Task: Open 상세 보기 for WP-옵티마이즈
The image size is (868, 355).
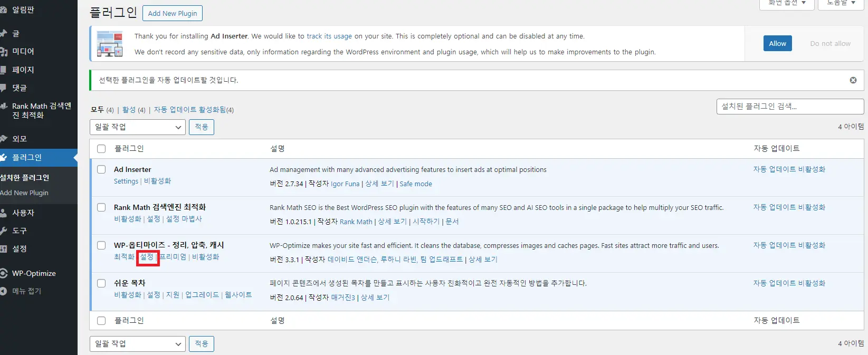Action: [x=483, y=260]
